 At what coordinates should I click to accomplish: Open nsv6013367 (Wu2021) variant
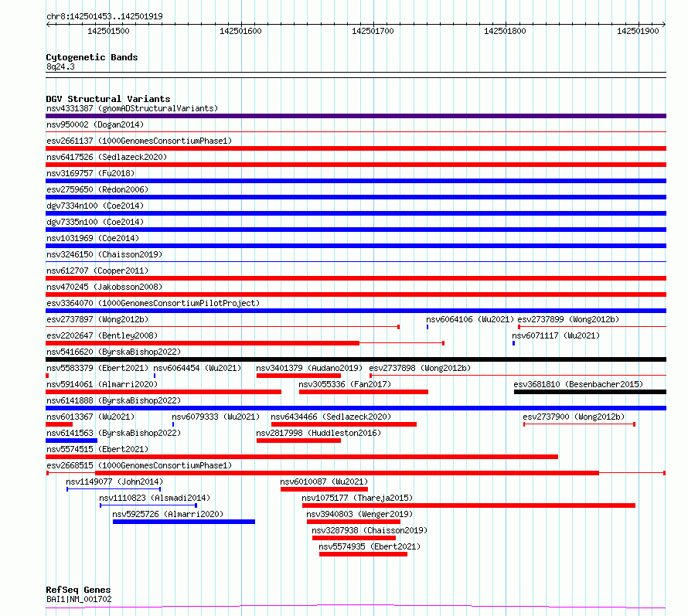click(x=90, y=417)
